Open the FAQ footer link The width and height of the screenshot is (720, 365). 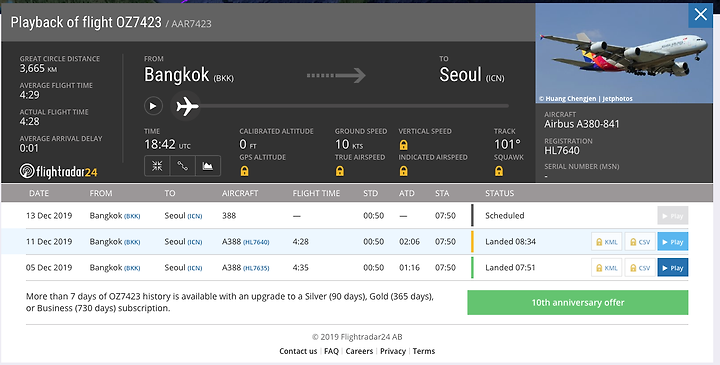332,351
